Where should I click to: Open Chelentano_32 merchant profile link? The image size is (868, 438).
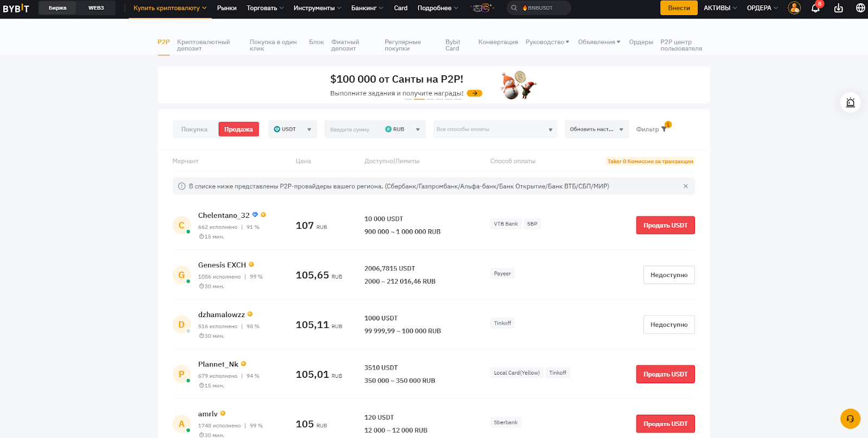point(224,215)
